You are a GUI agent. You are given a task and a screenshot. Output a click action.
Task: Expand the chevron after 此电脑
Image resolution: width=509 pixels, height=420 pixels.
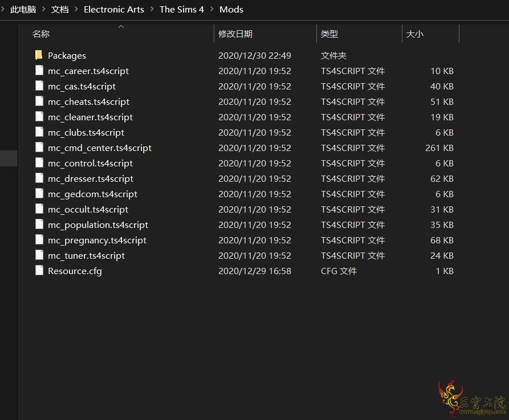coord(43,10)
